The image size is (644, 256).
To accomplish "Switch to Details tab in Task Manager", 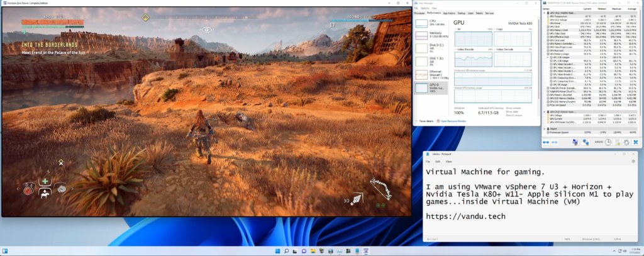I will [479, 13].
